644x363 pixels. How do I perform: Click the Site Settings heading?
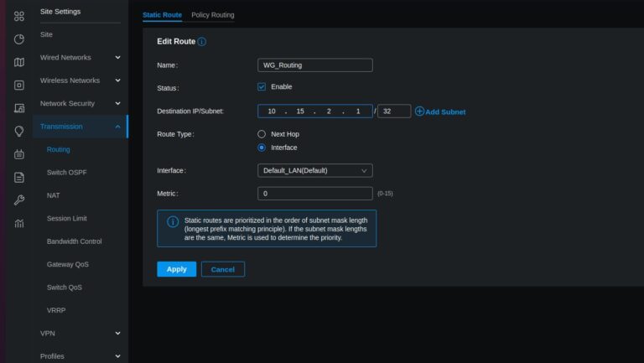tap(60, 12)
